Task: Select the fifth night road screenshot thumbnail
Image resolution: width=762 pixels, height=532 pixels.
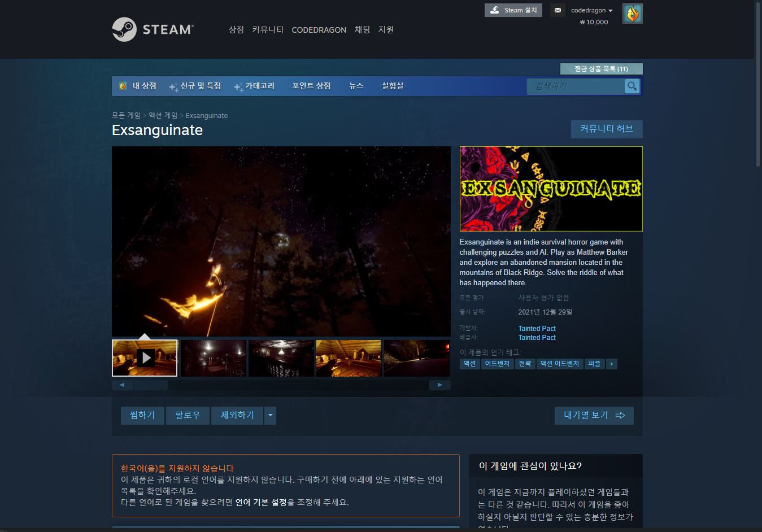Action: click(x=417, y=358)
